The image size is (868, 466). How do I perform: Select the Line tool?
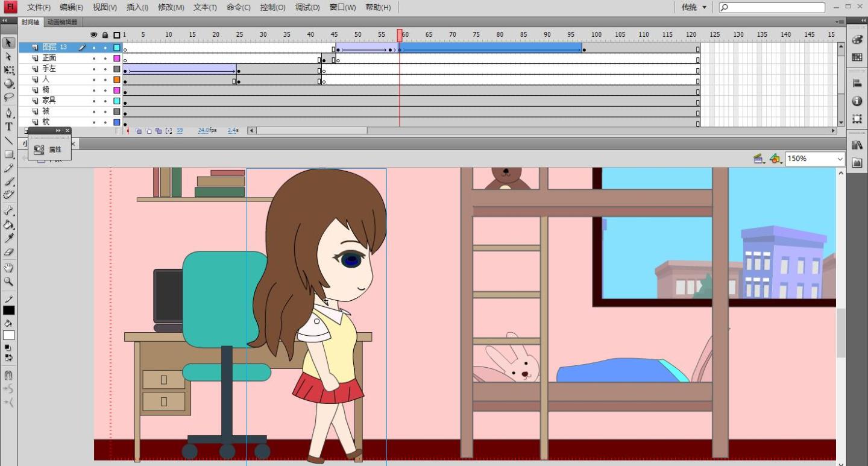[x=8, y=140]
